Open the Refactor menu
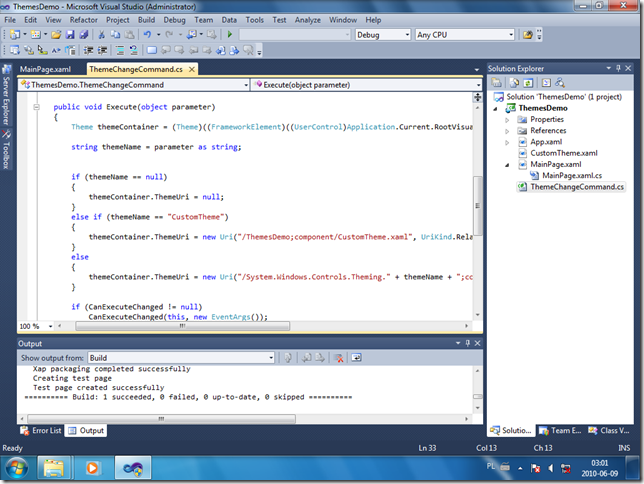 click(83, 20)
